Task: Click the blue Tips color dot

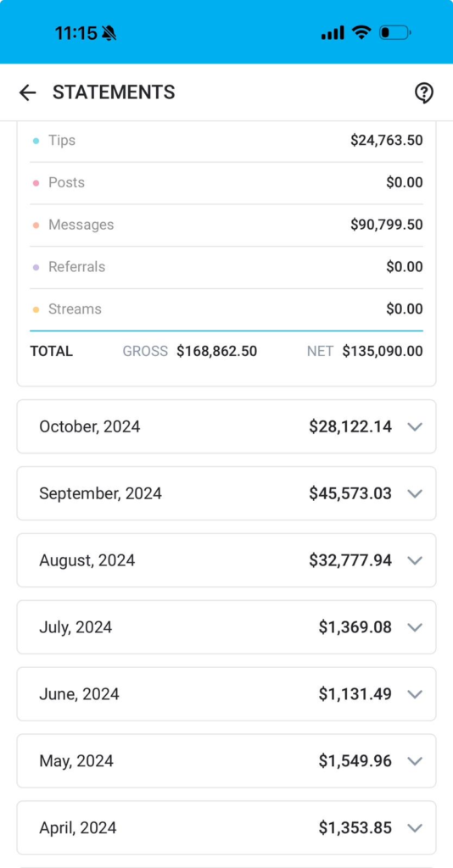Action: pyautogui.click(x=36, y=142)
